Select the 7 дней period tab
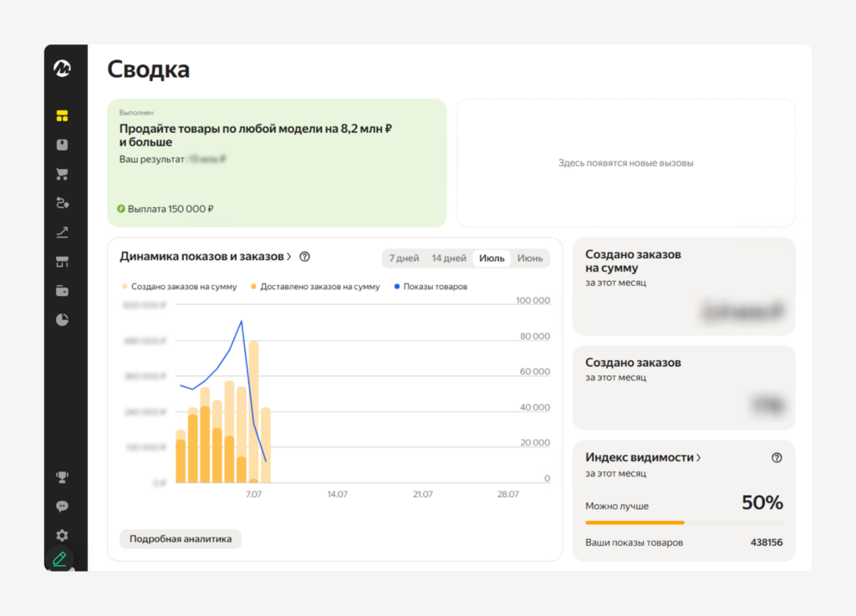Viewport: 856px width, 616px height. (403, 258)
